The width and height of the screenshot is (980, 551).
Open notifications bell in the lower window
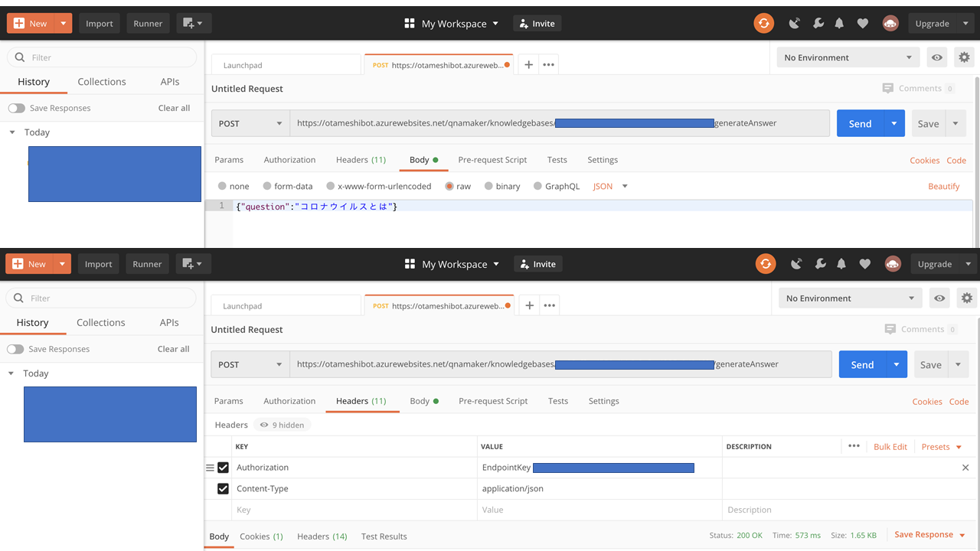click(841, 264)
